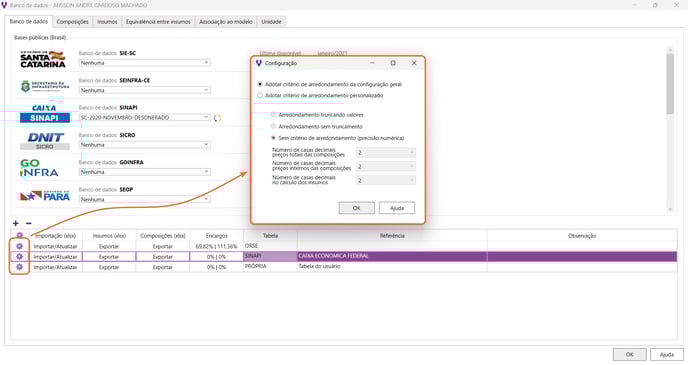Switch to Associação ao modelo tab
The height and width of the screenshot is (365, 688).
[226, 21]
